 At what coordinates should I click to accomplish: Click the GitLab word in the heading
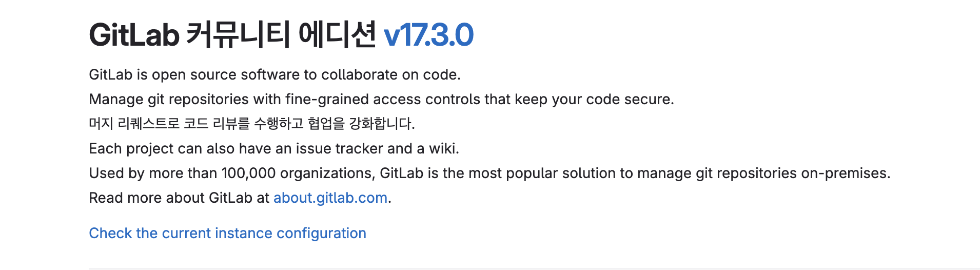coord(134,35)
